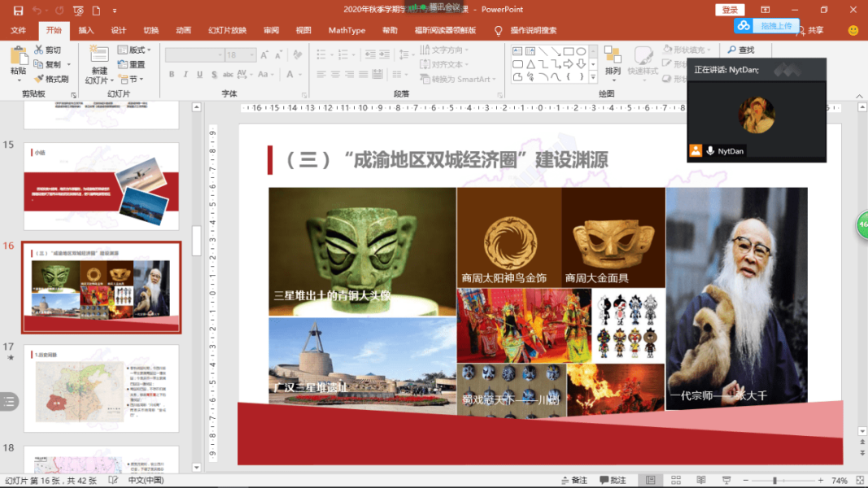Toggle Notes pane (备注)
Viewport: 868px width, 488px height.
tap(574, 480)
